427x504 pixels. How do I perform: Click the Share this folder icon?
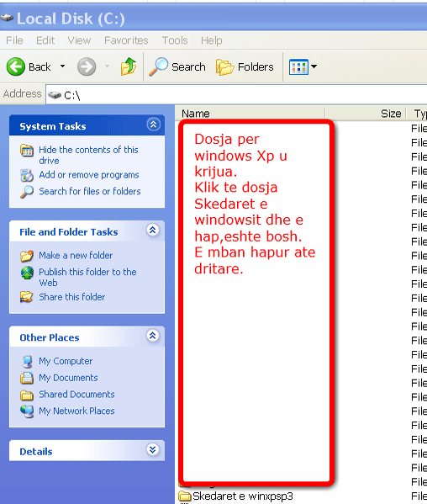point(27,297)
